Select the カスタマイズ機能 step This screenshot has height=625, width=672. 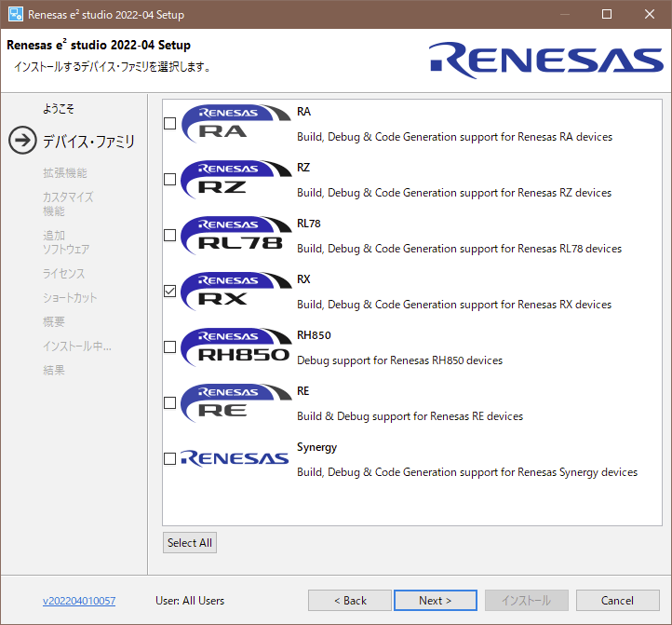tap(68, 204)
